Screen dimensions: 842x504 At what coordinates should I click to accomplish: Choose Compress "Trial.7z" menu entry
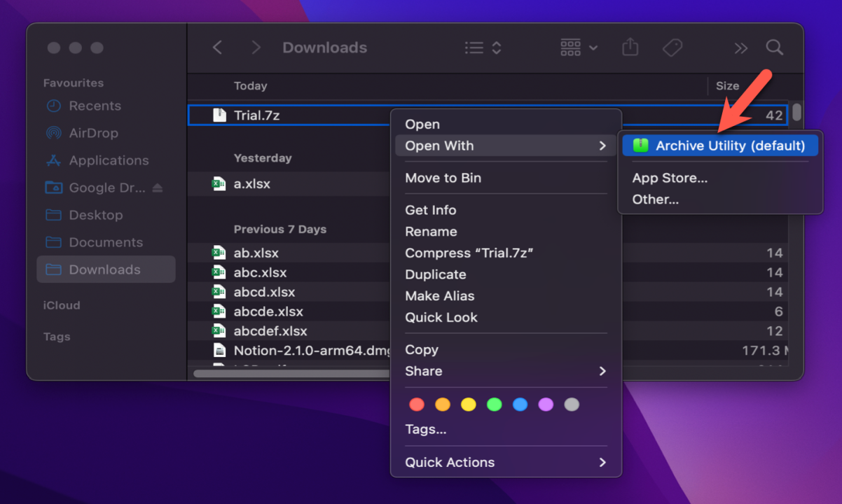pos(469,253)
